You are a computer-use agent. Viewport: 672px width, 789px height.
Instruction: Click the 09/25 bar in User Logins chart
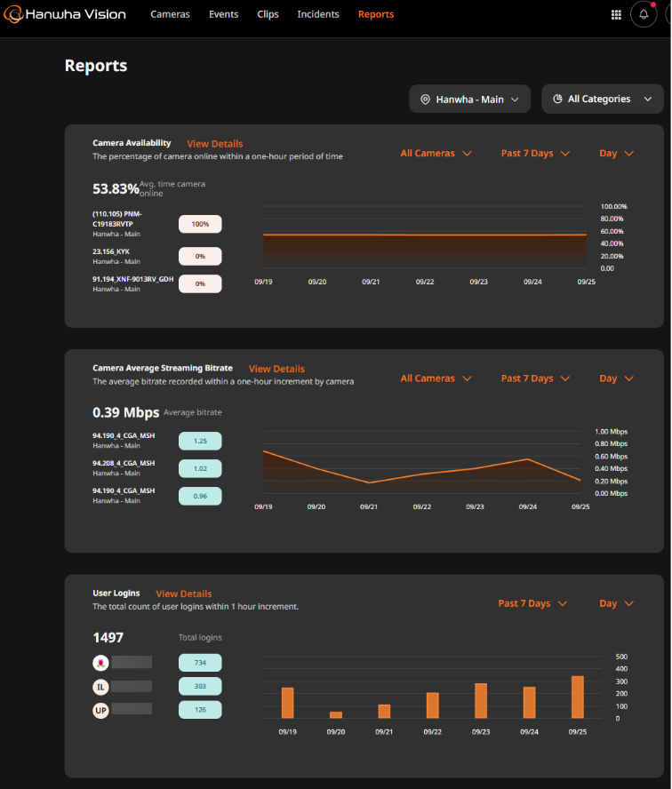pos(578,697)
